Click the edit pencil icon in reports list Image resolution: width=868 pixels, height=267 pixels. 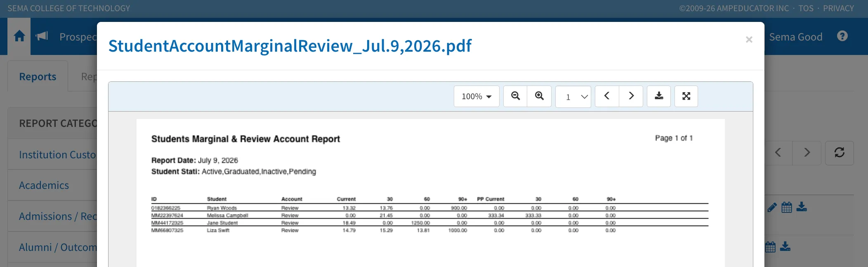[772, 207]
